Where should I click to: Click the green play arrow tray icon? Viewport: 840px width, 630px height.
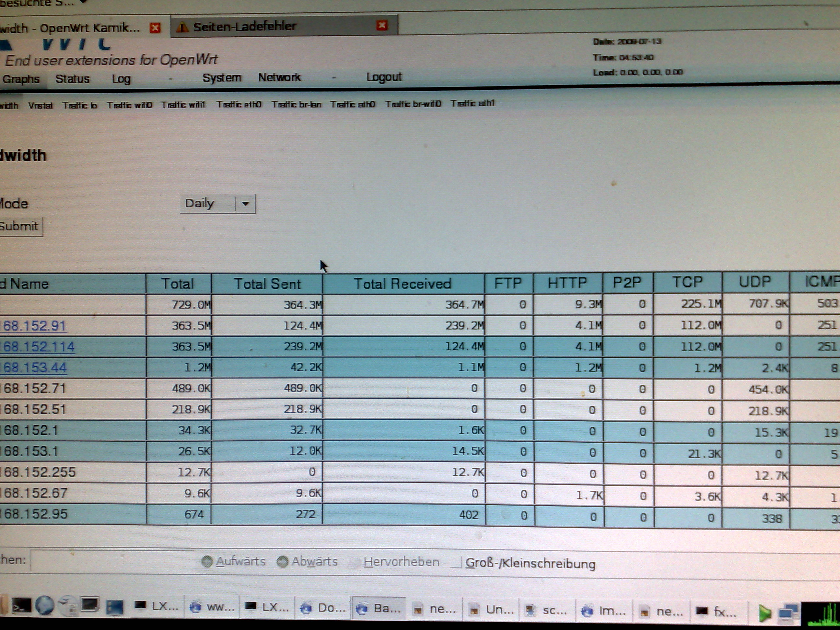click(764, 613)
